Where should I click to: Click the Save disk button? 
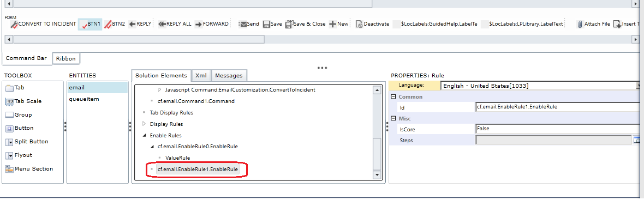click(272, 24)
